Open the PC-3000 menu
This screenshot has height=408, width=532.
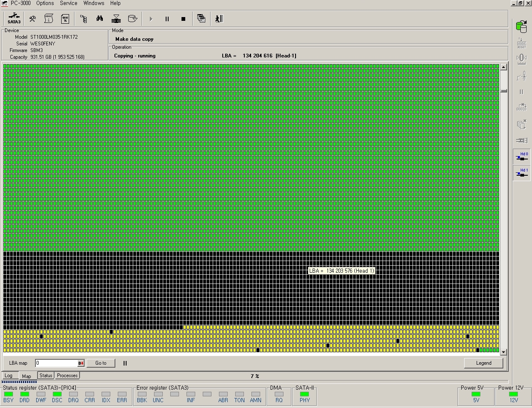click(x=21, y=3)
